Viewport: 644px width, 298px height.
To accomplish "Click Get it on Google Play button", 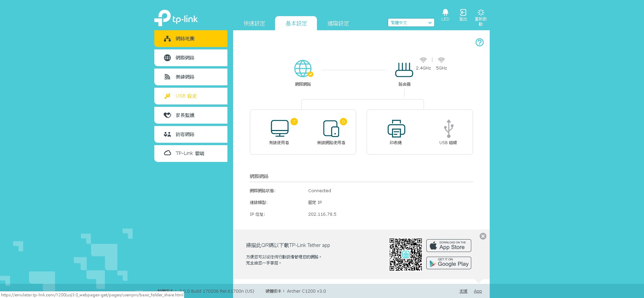I will click(x=449, y=263).
